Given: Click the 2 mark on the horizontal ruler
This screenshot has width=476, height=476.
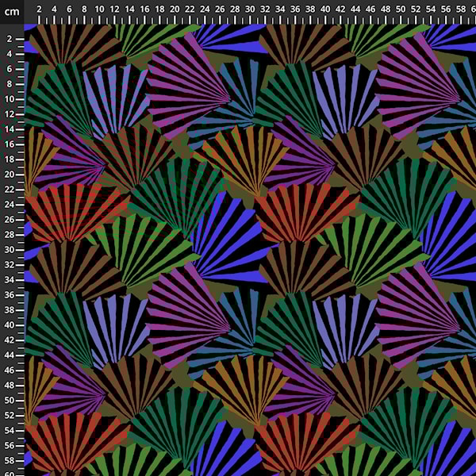Looking at the screenshot, I should tap(39, 10).
